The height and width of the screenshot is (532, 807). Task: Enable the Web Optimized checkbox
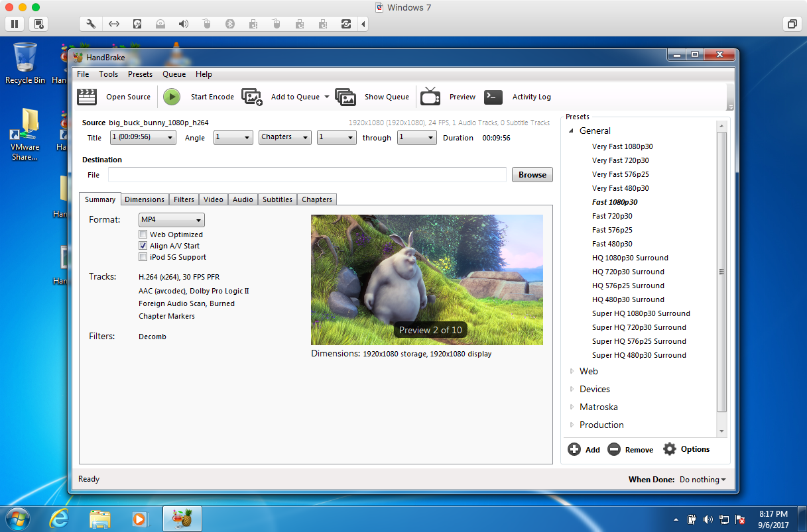[x=143, y=235]
